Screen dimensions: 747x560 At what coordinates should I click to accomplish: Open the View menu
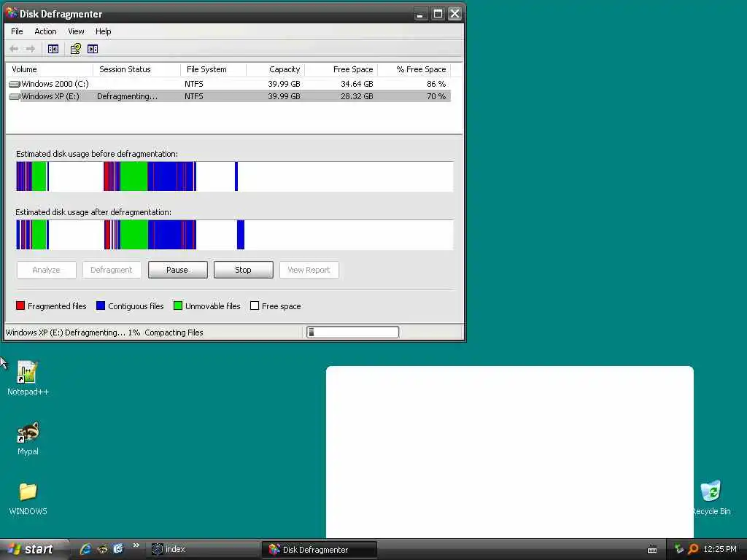click(76, 31)
